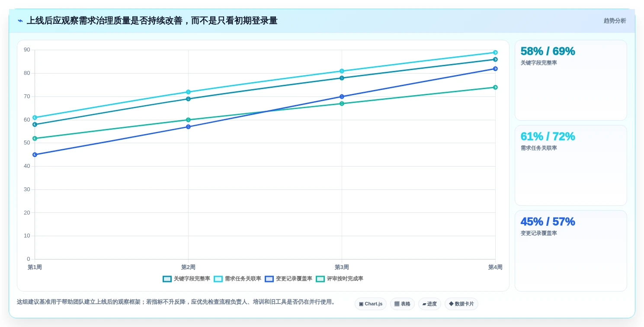Click the chart title about 需求治理质量
This screenshot has height=327, width=644.
(x=152, y=21)
